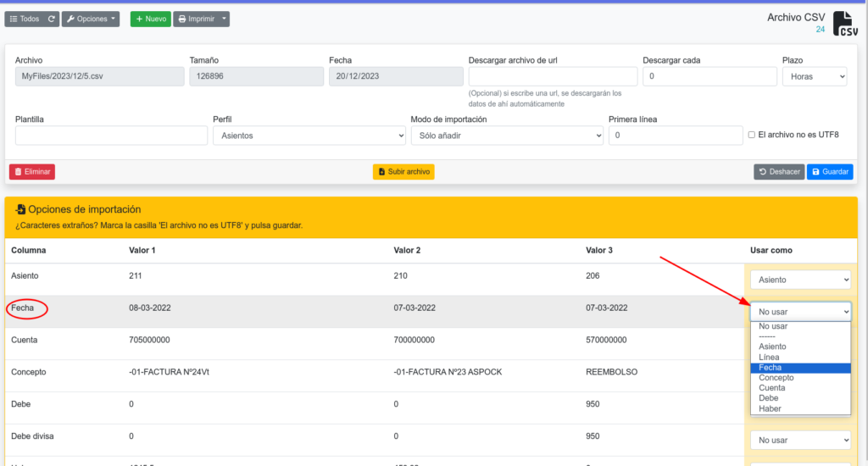This screenshot has width=868, height=466.
Task: Click the green Nuevo plus button
Action: [x=150, y=19]
